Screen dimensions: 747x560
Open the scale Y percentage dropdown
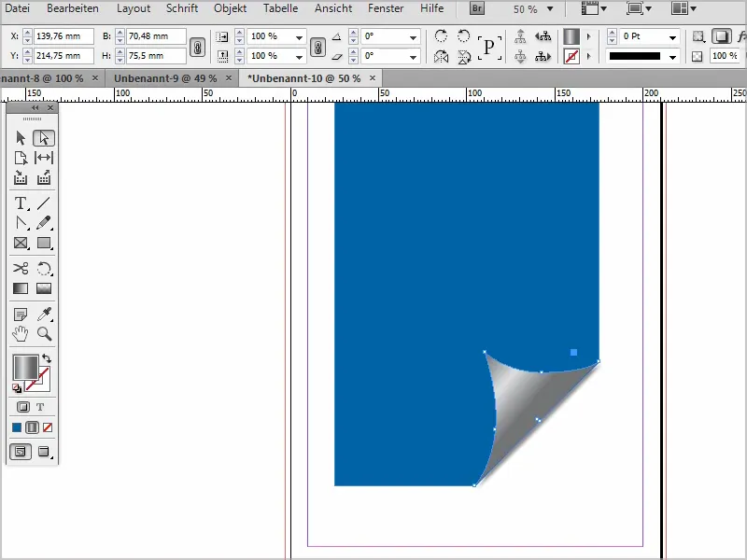coord(299,57)
